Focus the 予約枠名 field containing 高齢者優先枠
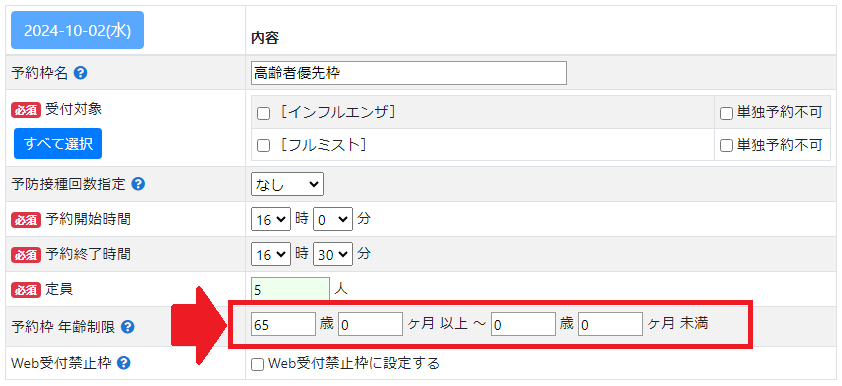This screenshot has height=386, width=842. tap(409, 73)
